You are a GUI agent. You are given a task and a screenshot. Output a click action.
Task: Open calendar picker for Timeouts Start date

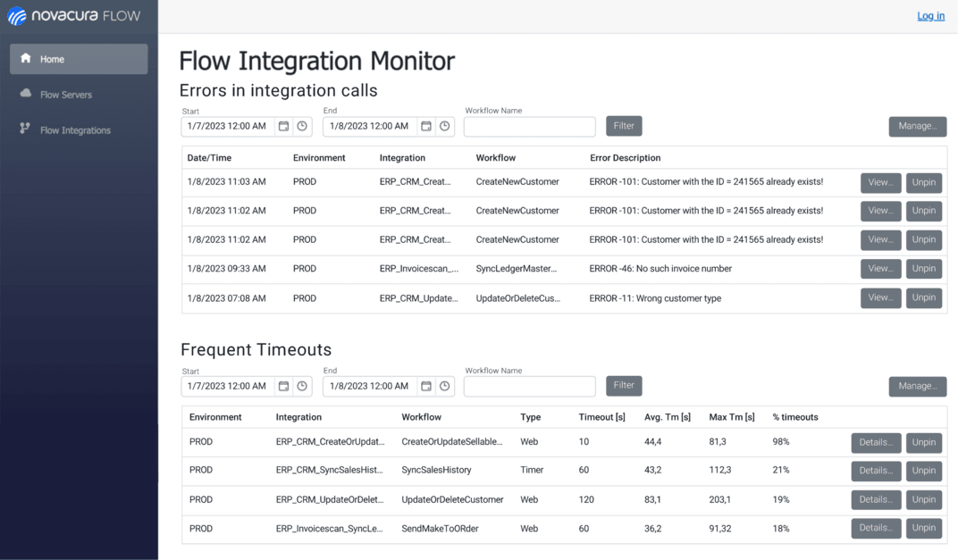pyautogui.click(x=283, y=386)
